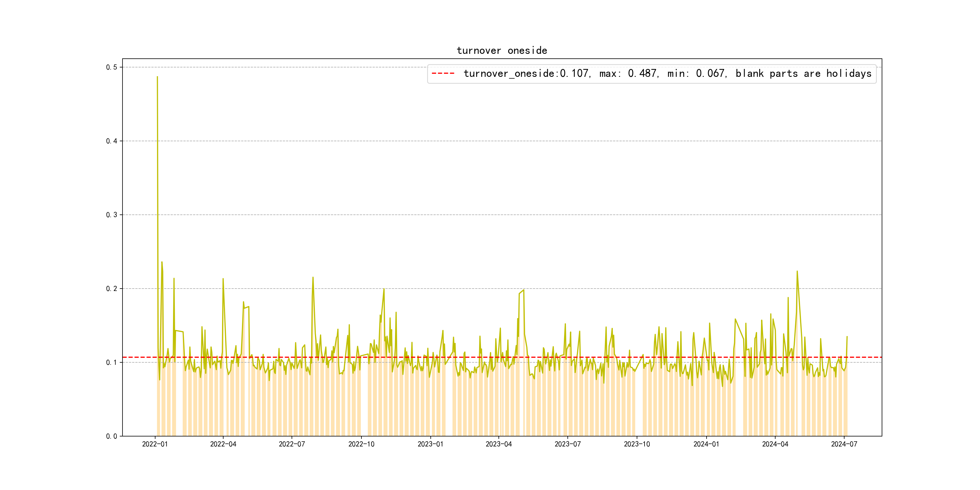Screen dimensions: 980x490
Task: Click the 2024-01 x-axis tick label
Action: tap(706, 444)
